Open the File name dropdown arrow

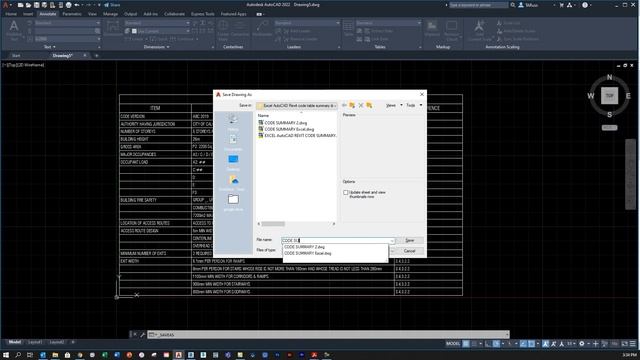[392, 240]
